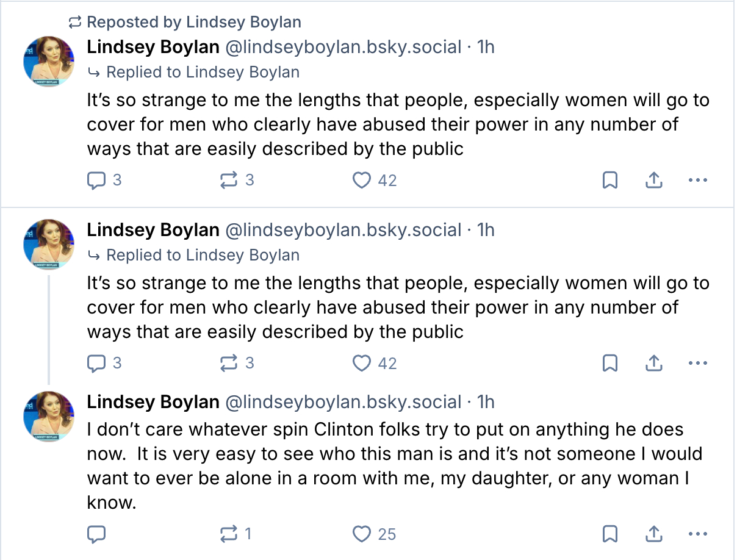The width and height of the screenshot is (737, 560).
Task: Like the first post with 42 likes
Action: pyautogui.click(x=362, y=180)
